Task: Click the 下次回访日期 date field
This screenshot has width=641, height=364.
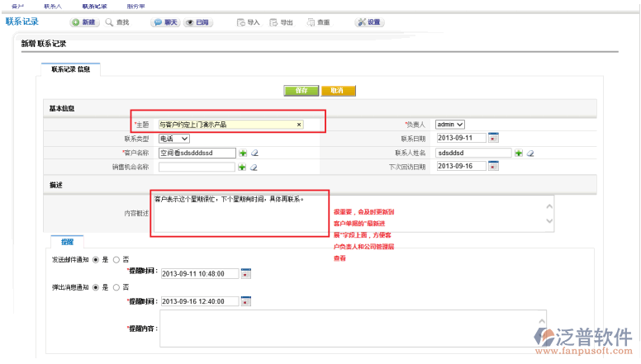Action: pyautogui.click(x=461, y=166)
